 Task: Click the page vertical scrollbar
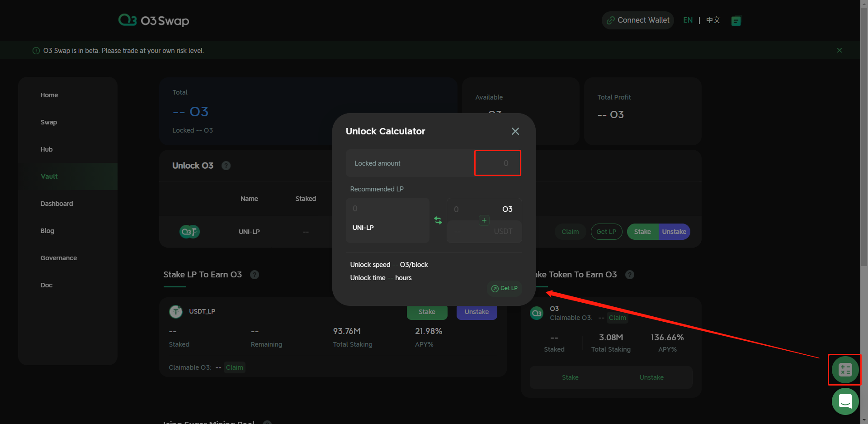click(x=864, y=136)
